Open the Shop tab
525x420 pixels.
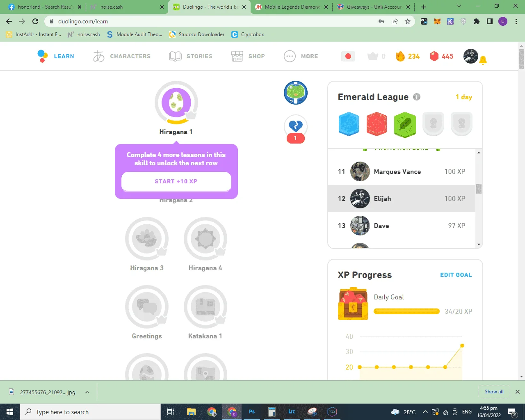pos(248,56)
